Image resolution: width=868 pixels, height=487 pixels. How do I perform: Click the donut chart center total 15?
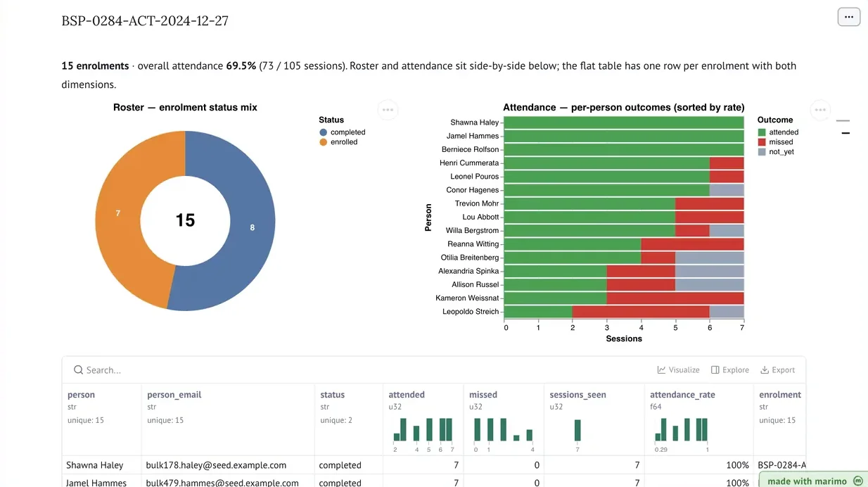(x=185, y=220)
